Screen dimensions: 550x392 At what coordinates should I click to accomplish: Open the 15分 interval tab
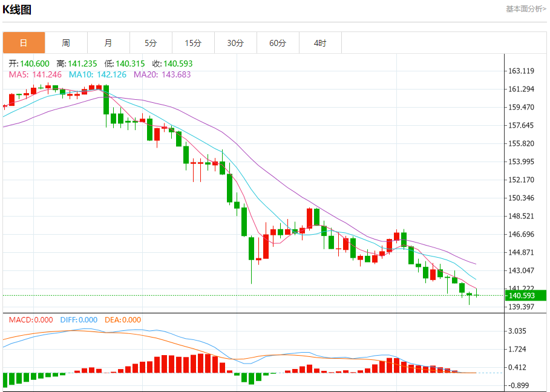pyautogui.click(x=193, y=43)
